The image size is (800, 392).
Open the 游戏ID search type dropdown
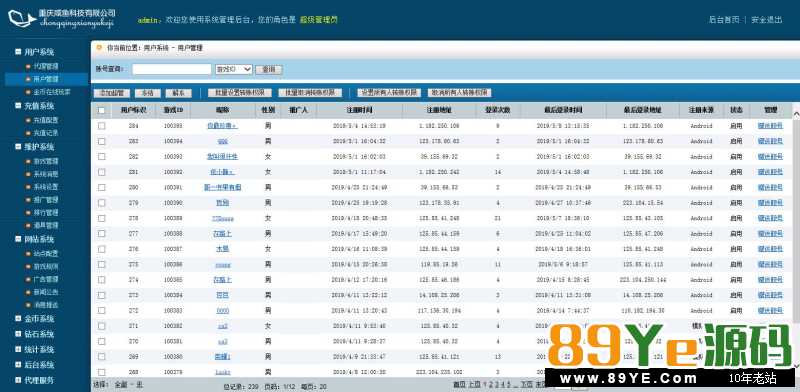pyautogui.click(x=234, y=69)
